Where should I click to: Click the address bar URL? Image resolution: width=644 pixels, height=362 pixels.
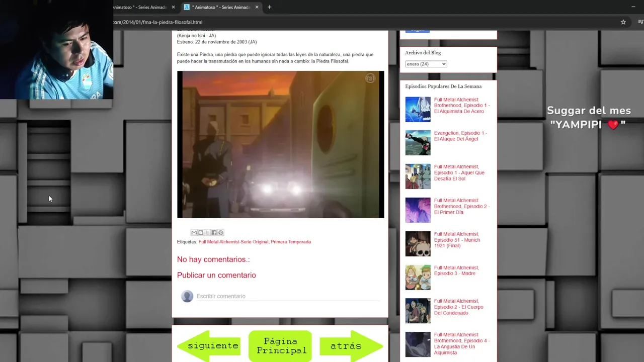(158, 22)
